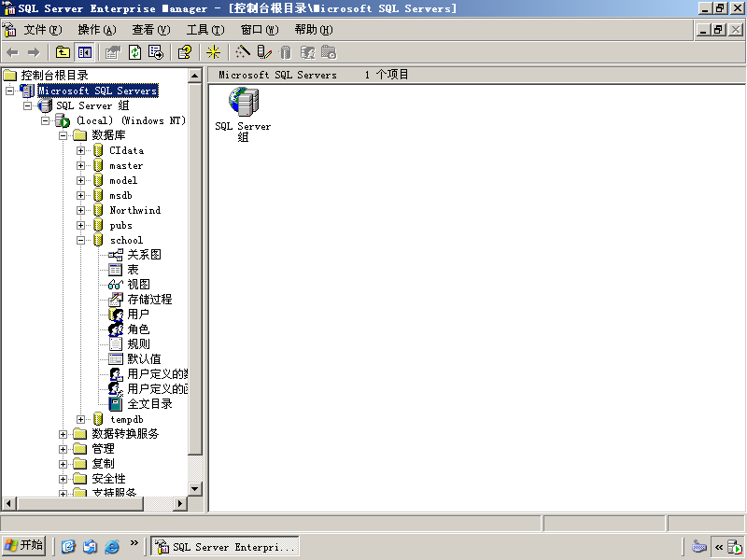Open the 帮助(H) menu
This screenshot has height=560, width=747.
click(x=314, y=30)
